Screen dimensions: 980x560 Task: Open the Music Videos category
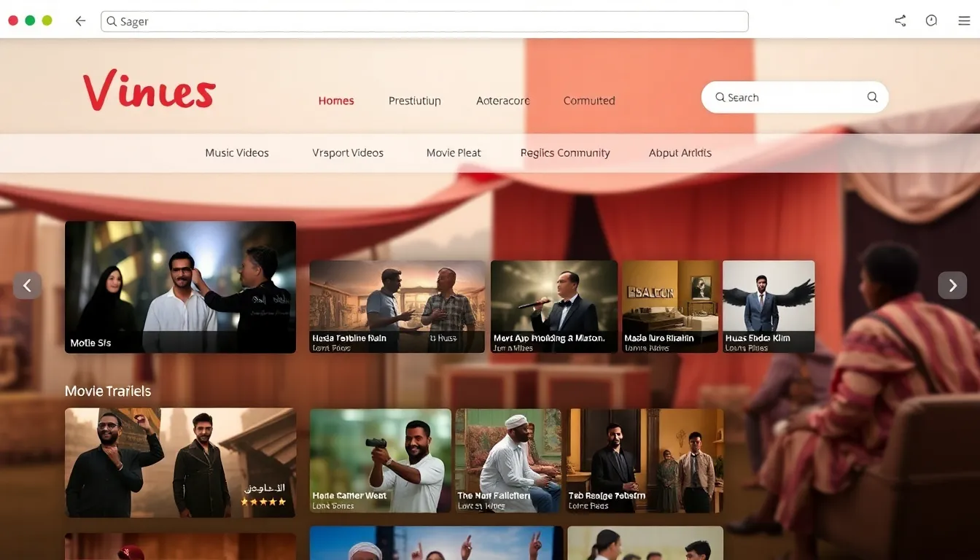(x=237, y=153)
